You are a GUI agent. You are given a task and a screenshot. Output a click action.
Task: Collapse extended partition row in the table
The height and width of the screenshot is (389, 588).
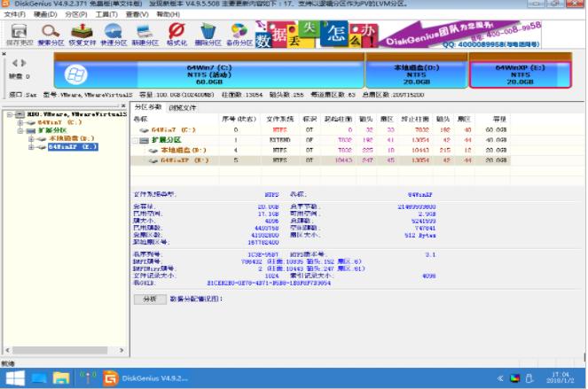135,141
